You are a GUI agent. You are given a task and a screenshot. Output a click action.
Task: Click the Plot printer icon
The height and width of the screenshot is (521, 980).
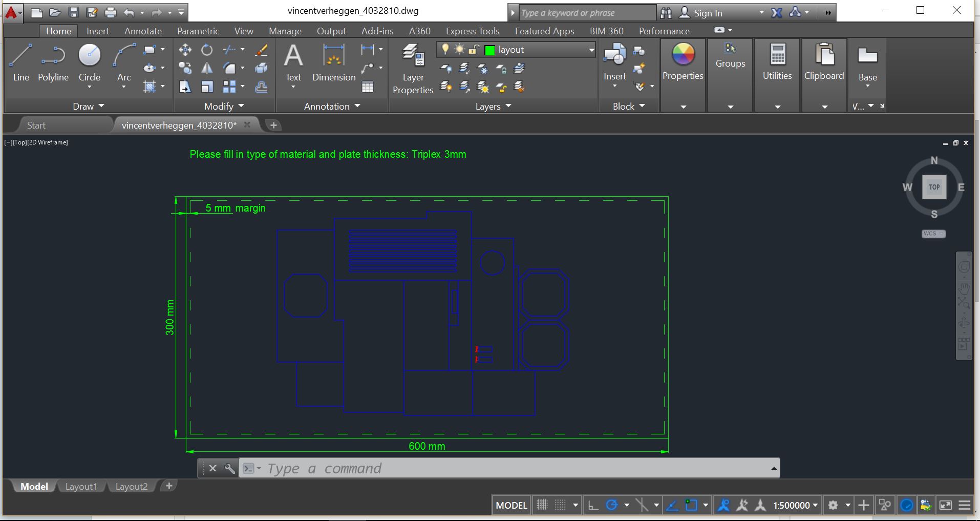111,12
